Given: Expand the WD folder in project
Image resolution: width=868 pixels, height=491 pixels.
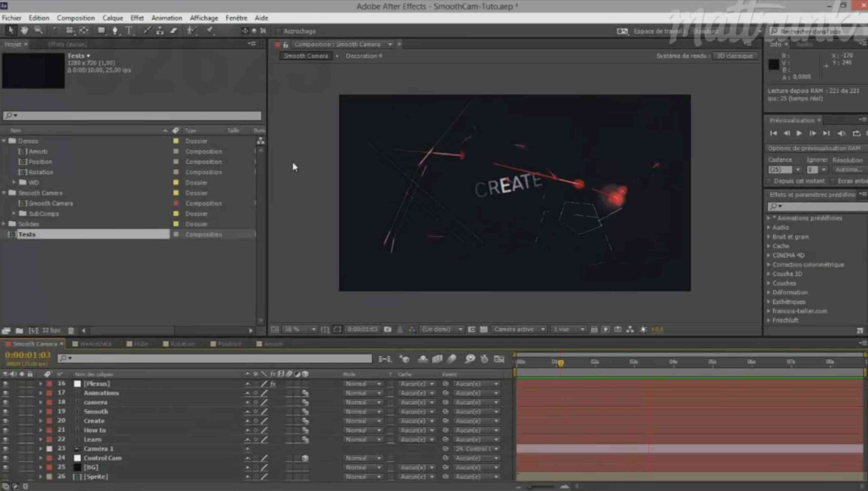Looking at the screenshot, I should tap(14, 182).
